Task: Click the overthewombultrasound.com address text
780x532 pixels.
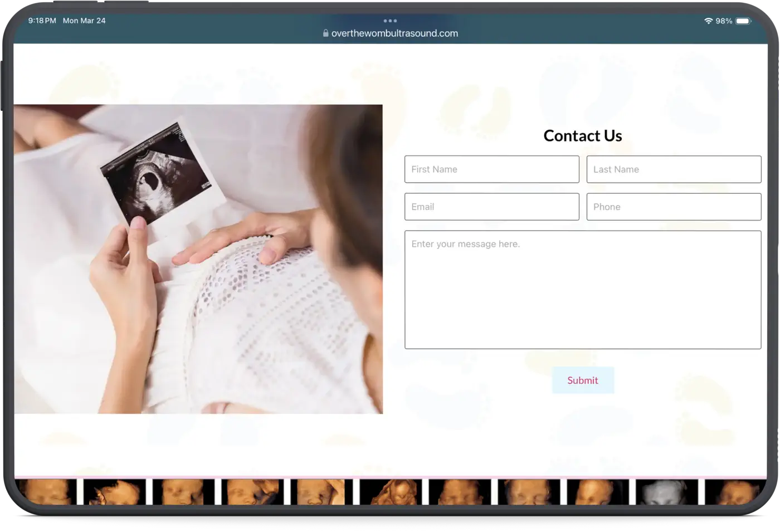Action: pyautogui.click(x=394, y=33)
